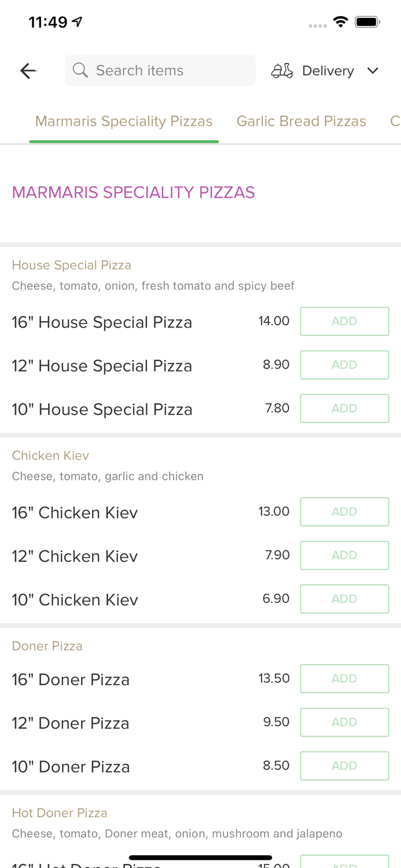
Task: Add the 10" Doner Pizza
Action: coord(344,766)
